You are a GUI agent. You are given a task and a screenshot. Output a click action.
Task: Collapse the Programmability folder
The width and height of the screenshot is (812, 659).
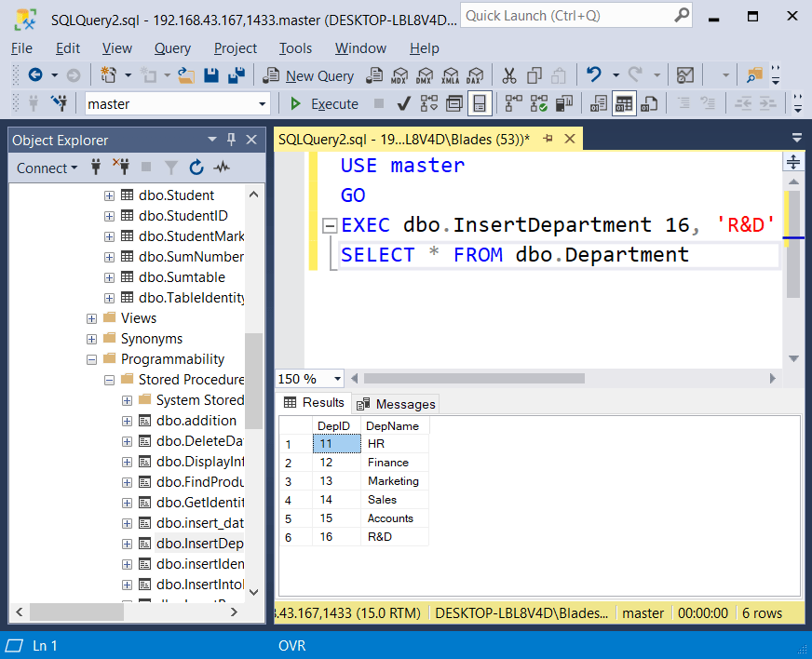(91, 358)
